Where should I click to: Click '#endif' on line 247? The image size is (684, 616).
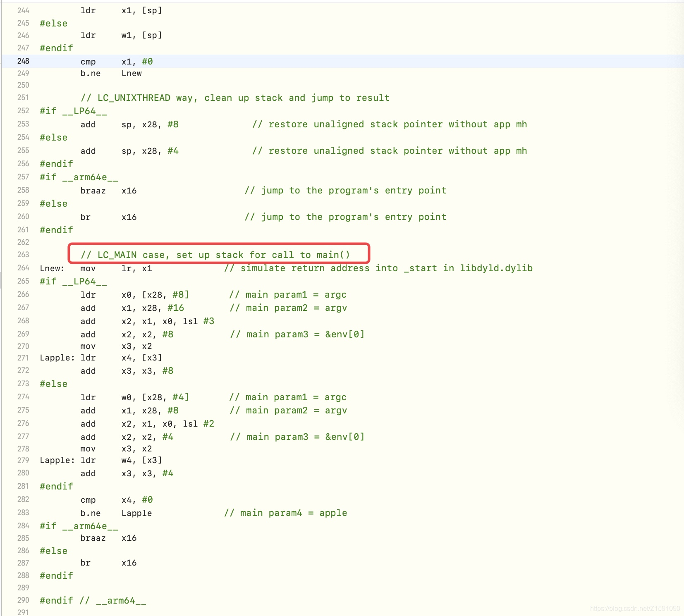56,48
